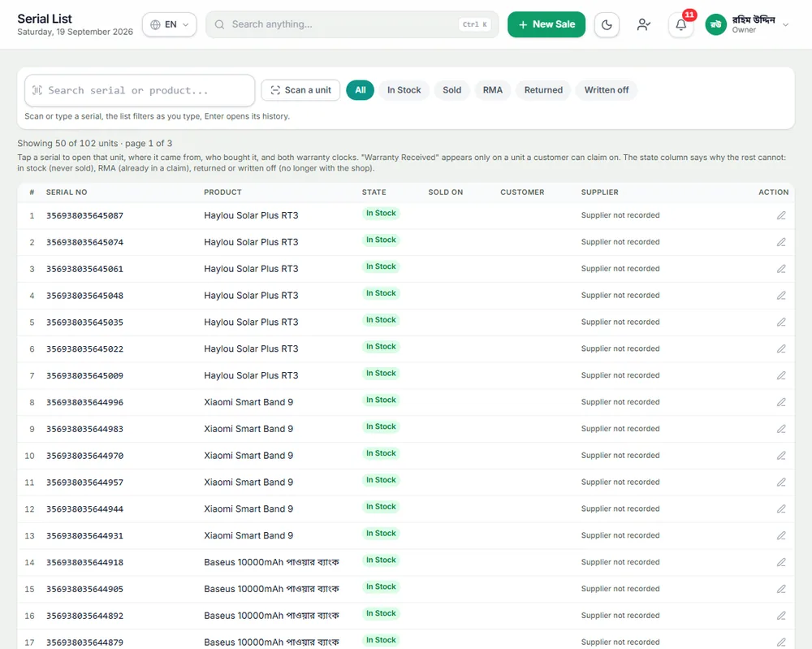Click the Ctrl K shortcut hint
Viewport: 812px width, 649px height.
point(474,24)
